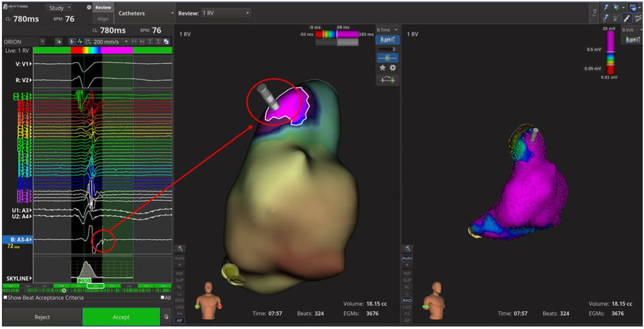Click the torso orientation figure in left map
This screenshot has width=644, height=329.
click(x=209, y=301)
